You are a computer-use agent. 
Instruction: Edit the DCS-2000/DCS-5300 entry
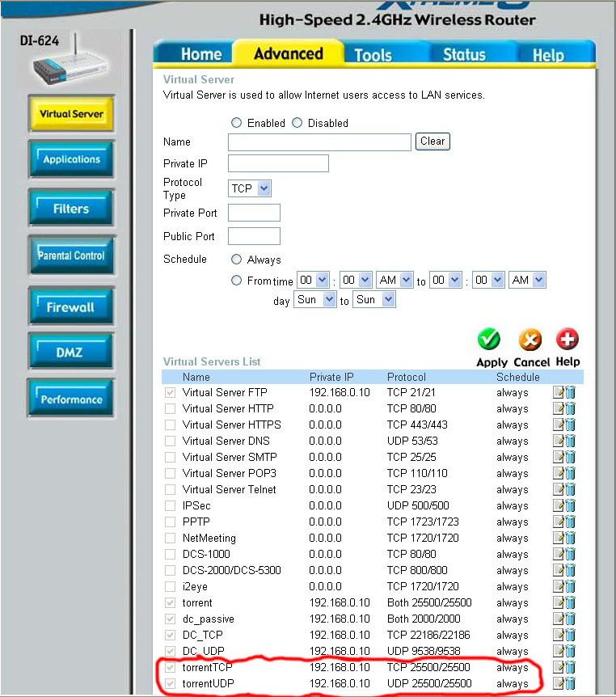click(559, 570)
